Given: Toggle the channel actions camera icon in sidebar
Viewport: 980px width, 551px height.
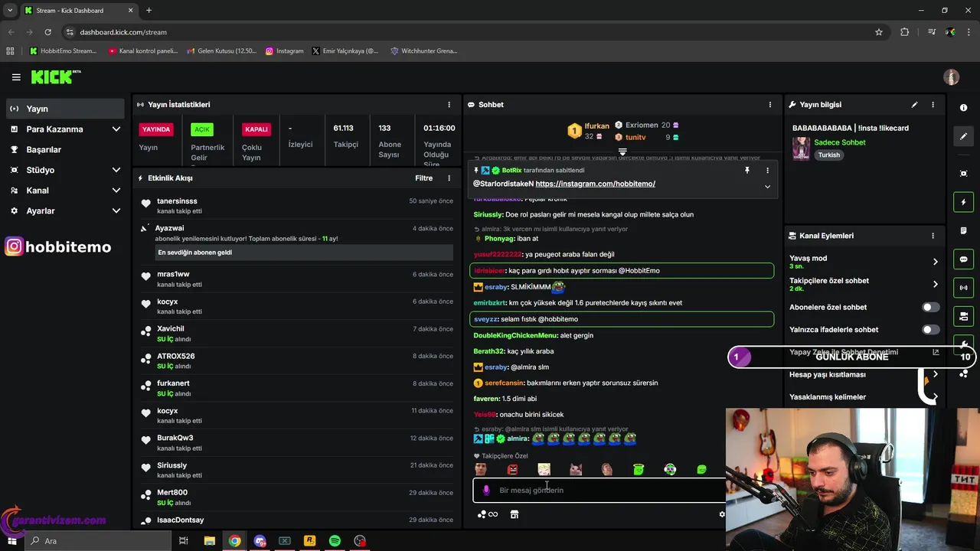Looking at the screenshot, I should [x=964, y=316].
